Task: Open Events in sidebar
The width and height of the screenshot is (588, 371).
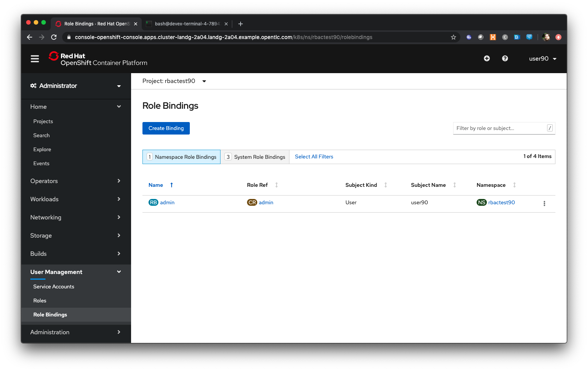Action: [41, 163]
